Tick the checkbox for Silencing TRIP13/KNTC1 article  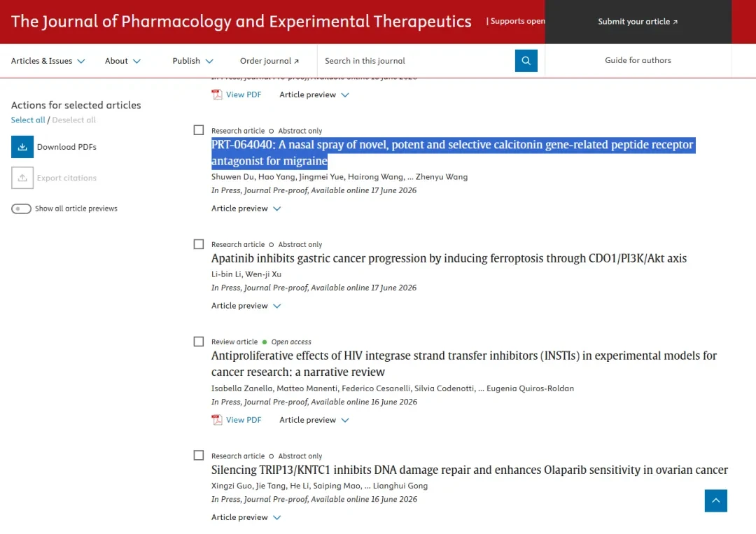coord(199,456)
